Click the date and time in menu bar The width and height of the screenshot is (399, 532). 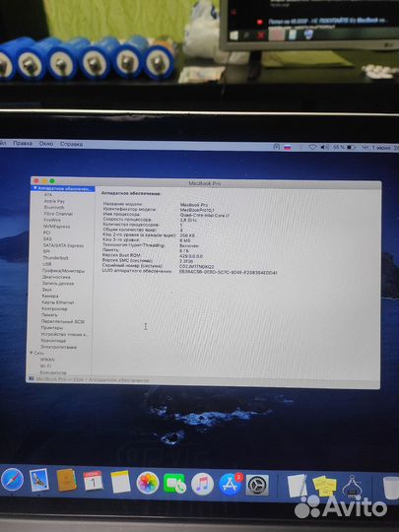coord(380,148)
